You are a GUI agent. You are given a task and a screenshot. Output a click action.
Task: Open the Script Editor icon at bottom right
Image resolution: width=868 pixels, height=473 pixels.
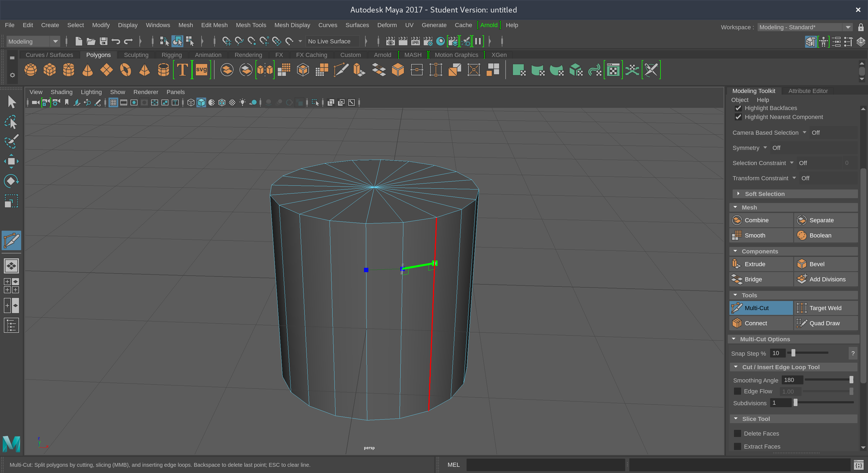tap(859, 465)
